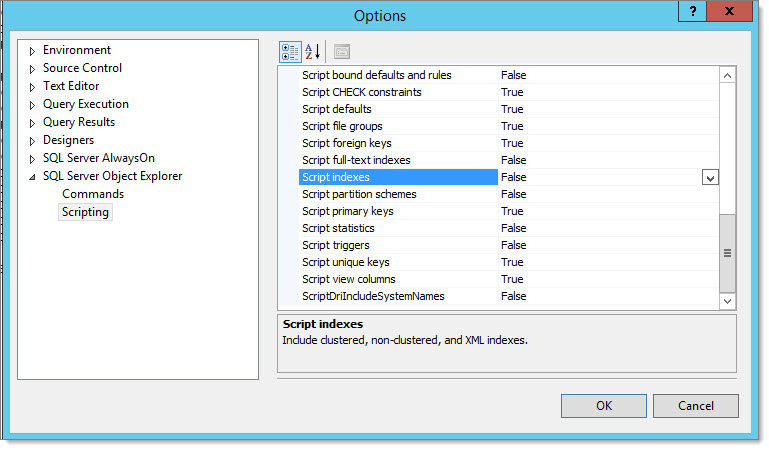The width and height of the screenshot is (769, 450).
Task: Select 'Script primary keys' property
Action: tap(348, 211)
